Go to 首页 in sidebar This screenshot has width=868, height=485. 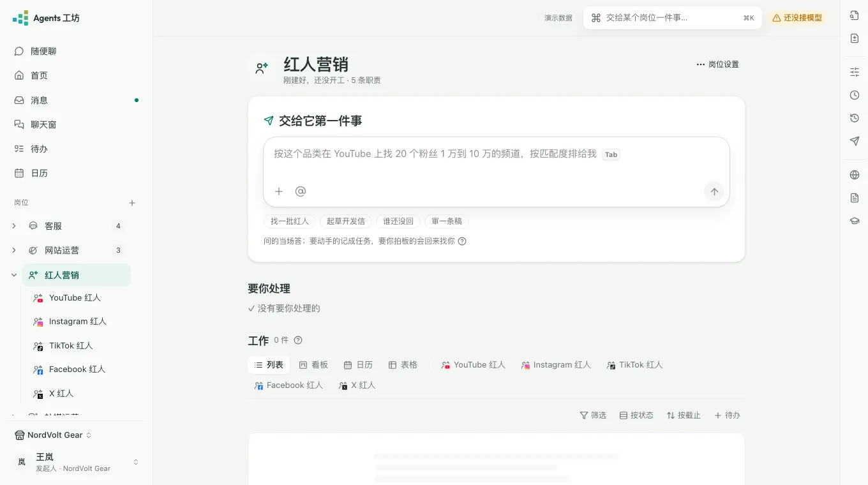[77, 75]
